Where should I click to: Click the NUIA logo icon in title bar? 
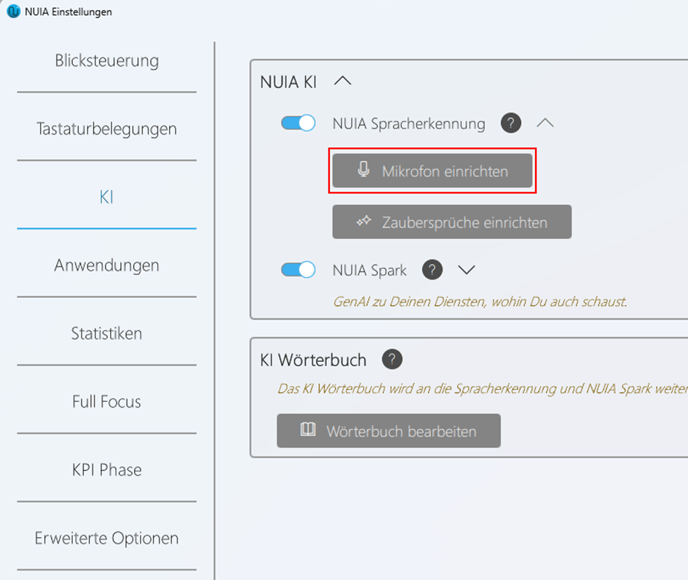point(14,11)
